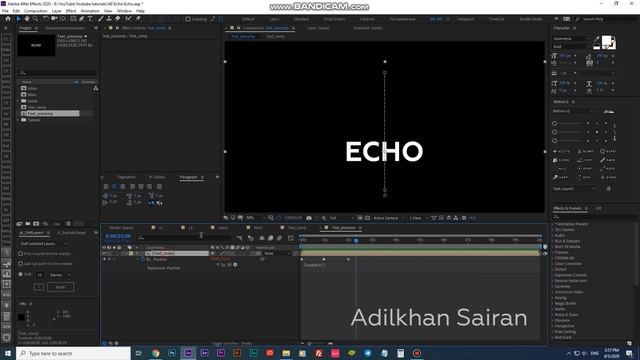This screenshot has width=640, height=360.
Task: Toggle Position property stopwatch
Action: tap(143, 259)
